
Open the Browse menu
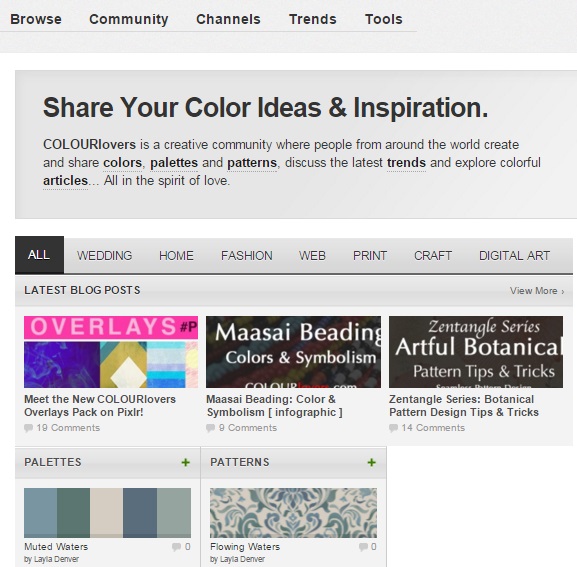[36, 19]
